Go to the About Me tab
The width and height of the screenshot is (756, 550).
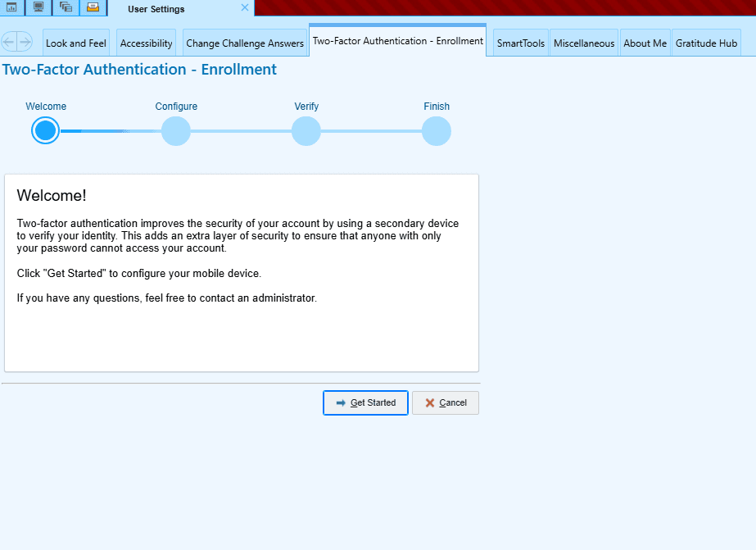(645, 43)
